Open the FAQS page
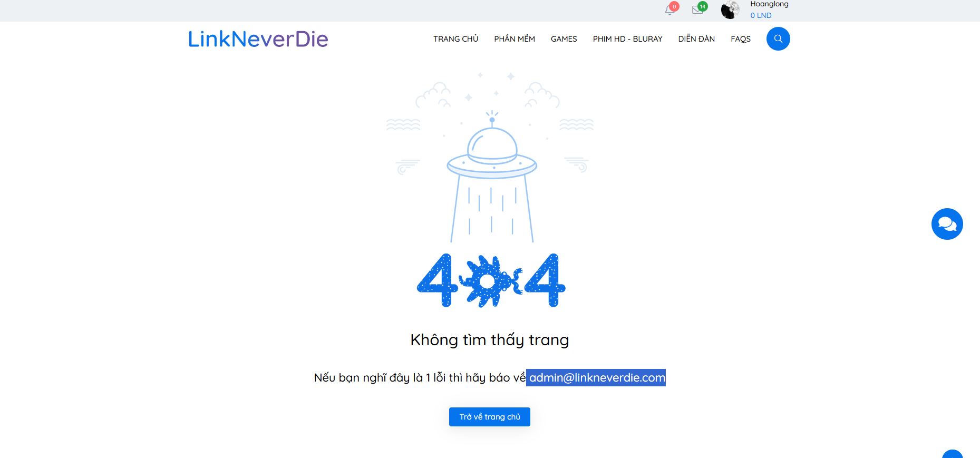This screenshot has height=458, width=980. pyautogui.click(x=740, y=39)
